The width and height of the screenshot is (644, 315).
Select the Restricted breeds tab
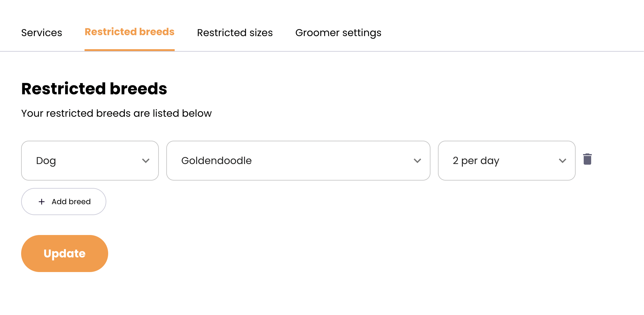tap(129, 32)
